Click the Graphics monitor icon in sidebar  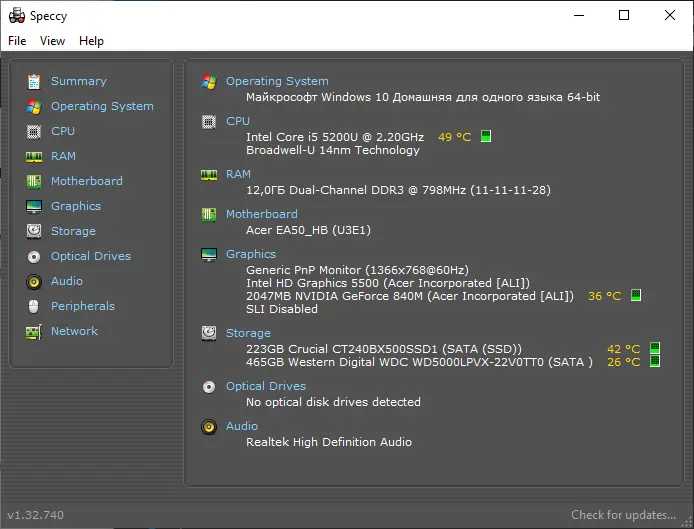(34, 206)
